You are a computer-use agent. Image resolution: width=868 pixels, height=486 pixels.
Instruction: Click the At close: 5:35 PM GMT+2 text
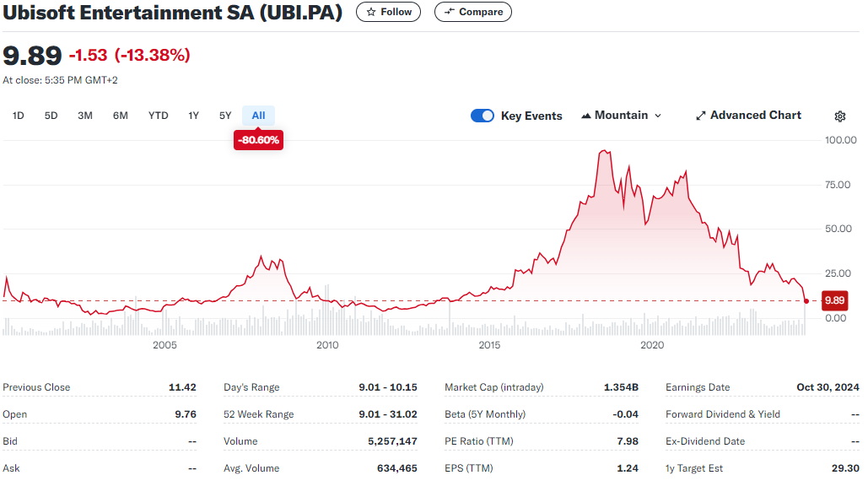[60, 80]
